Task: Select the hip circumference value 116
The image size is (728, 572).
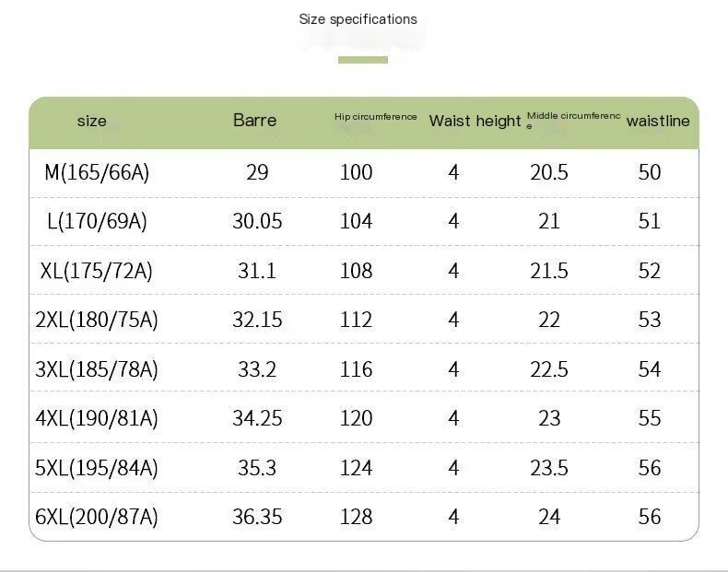Action: 356,369
